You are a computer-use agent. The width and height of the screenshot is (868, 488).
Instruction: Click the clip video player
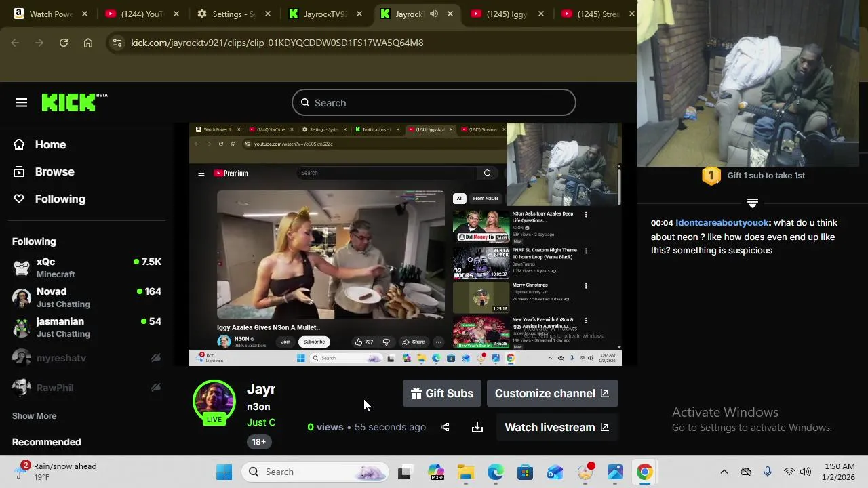405,244
